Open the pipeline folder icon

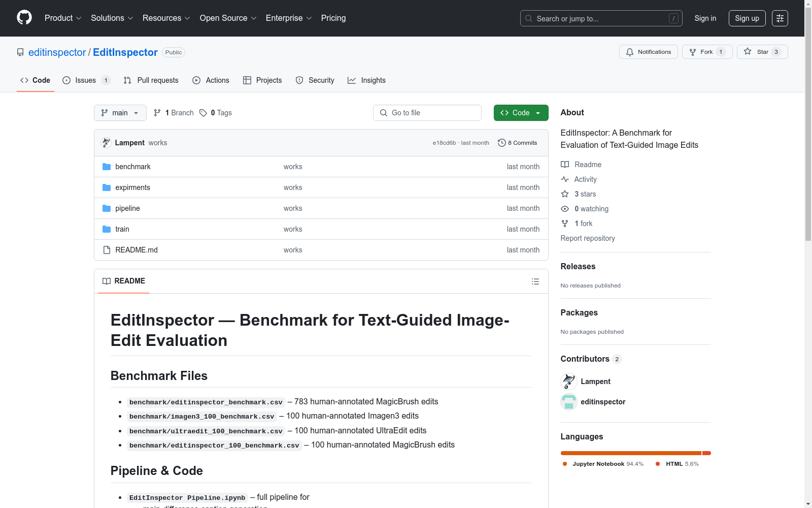pyautogui.click(x=107, y=208)
